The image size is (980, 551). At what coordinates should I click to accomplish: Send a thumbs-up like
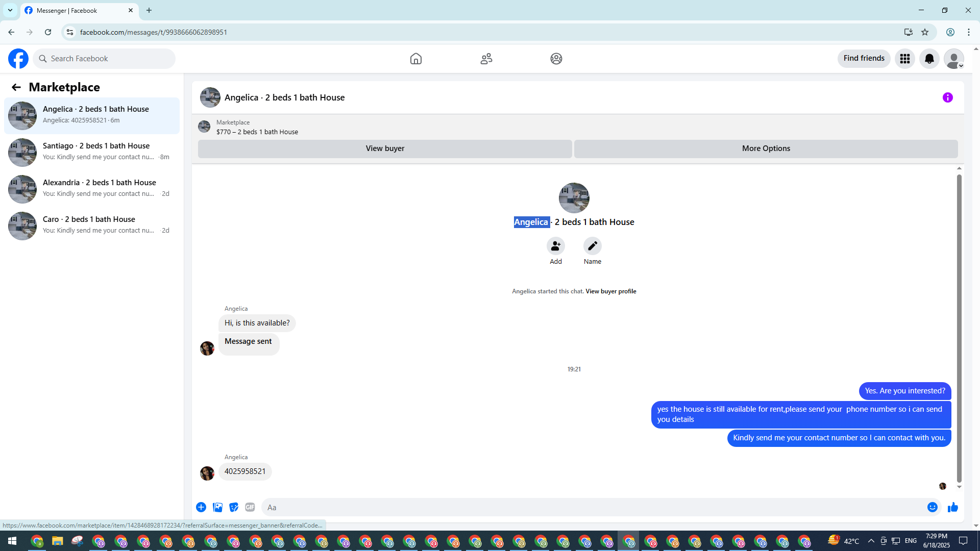point(953,507)
